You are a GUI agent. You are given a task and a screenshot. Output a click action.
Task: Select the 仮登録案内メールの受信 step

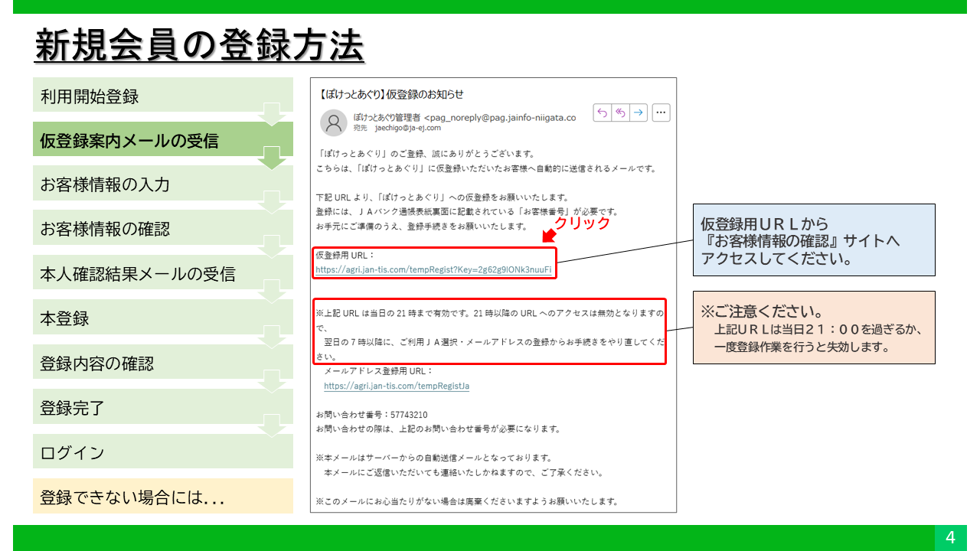click(x=162, y=141)
